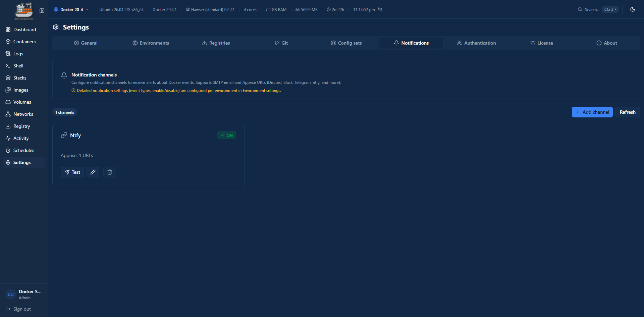Open the Shell page
The height and width of the screenshot is (317, 644).
[x=24, y=66]
